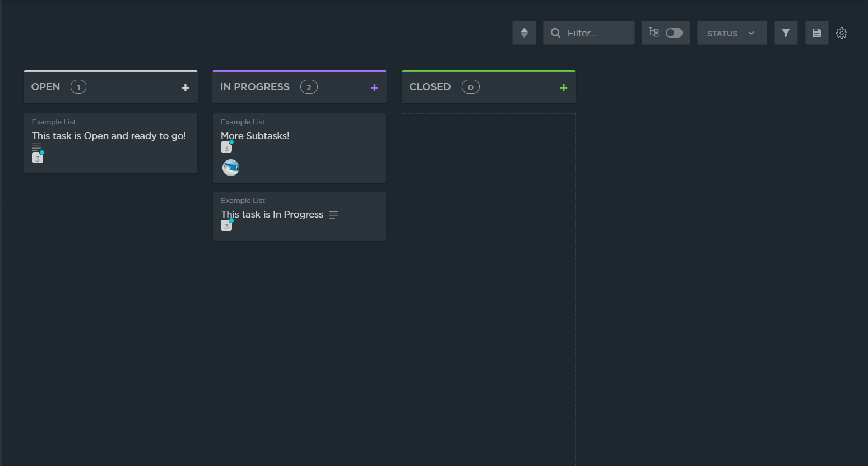Click the IN PROGRESS count badge
This screenshot has height=466, width=868.
click(309, 87)
